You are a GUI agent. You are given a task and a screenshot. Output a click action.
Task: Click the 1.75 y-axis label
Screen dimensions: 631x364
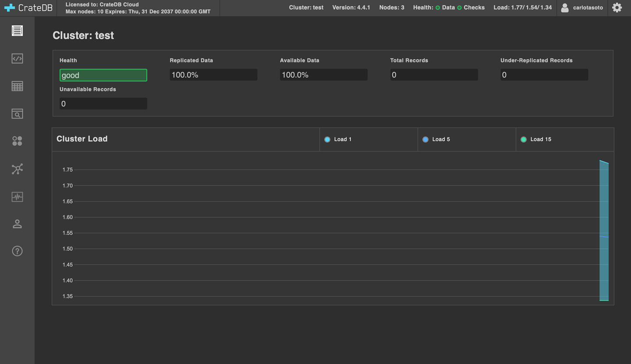pos(67,170)
